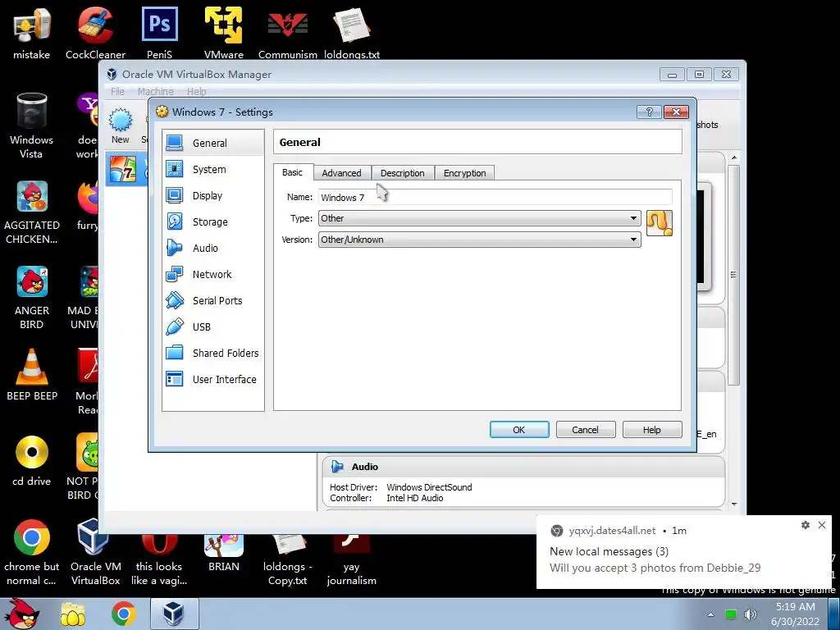This screenshot has height=630, width=840.
Task: Switch to the Advanced tab
Action: tap(341, 173)
